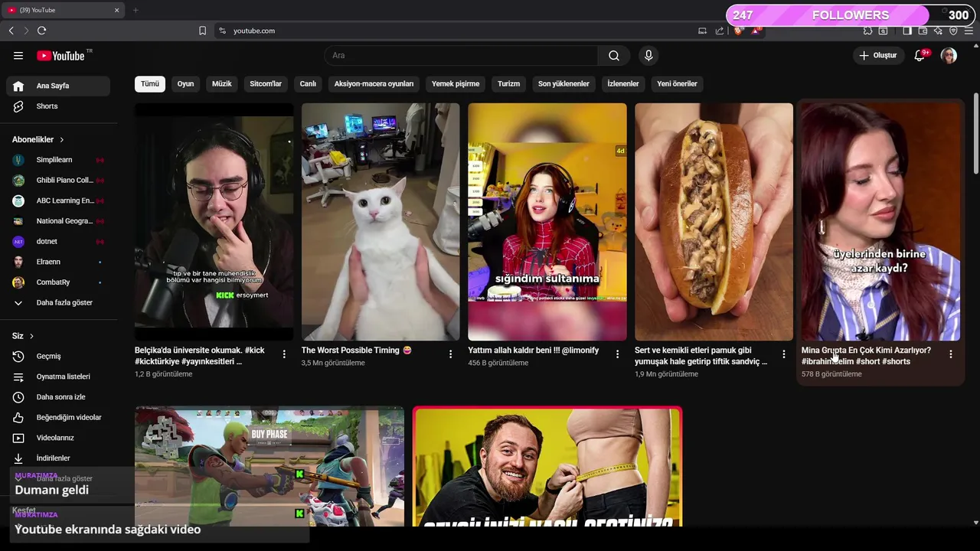Open the Elraenn channel subscription
The image size is (980, 551).
(58, 262)
